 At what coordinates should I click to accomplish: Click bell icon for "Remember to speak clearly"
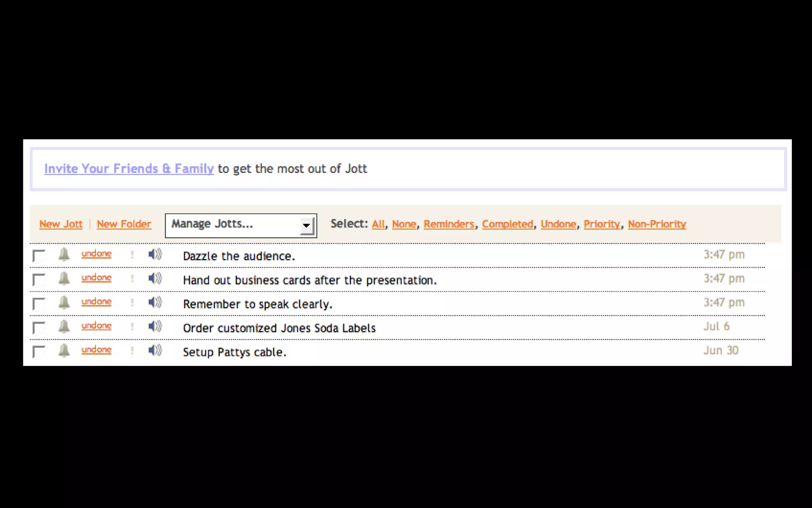(64, 302)
